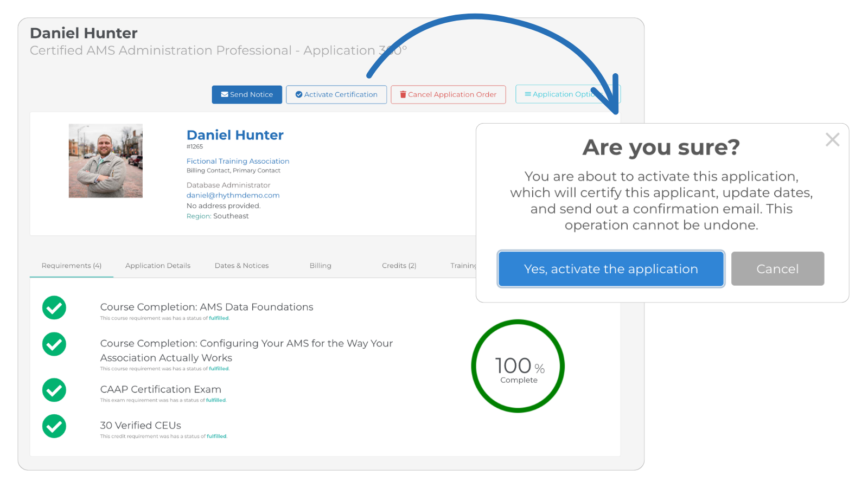
Task: Click the envelope icon on Send Notice
Action: click(225, 94)
